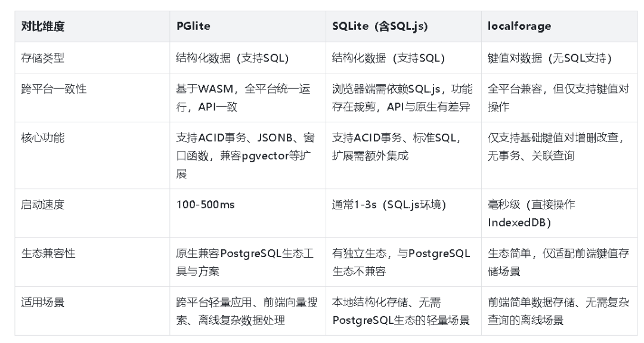Select the 有独立生态 SQLite cell

coord(403,262)
